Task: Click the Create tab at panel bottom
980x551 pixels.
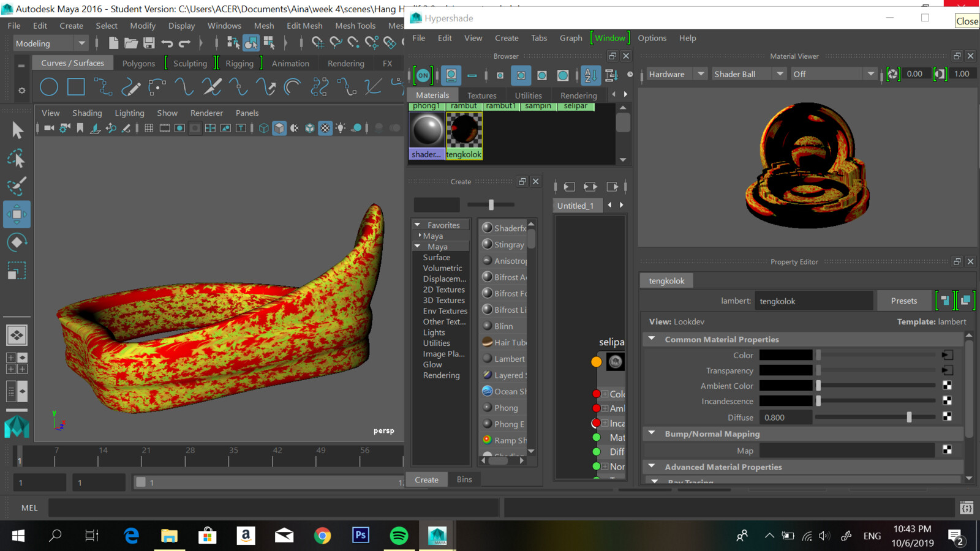Action: tap(426, 479)
